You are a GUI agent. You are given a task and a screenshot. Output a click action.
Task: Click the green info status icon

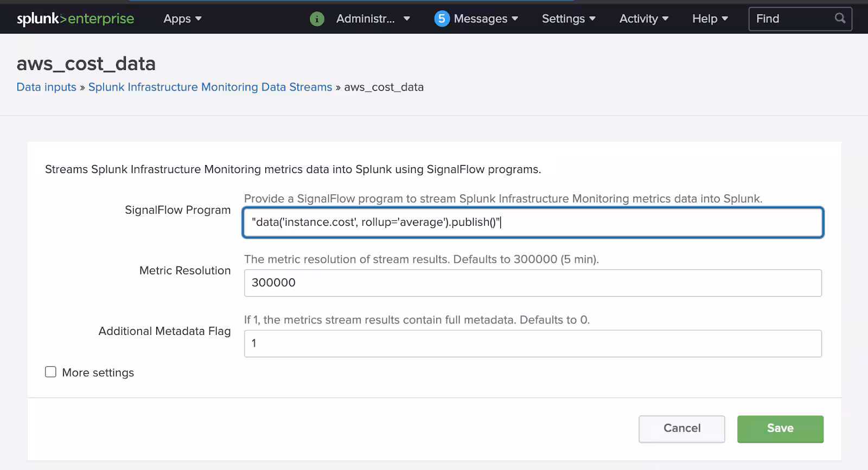[x=317, y=19]
